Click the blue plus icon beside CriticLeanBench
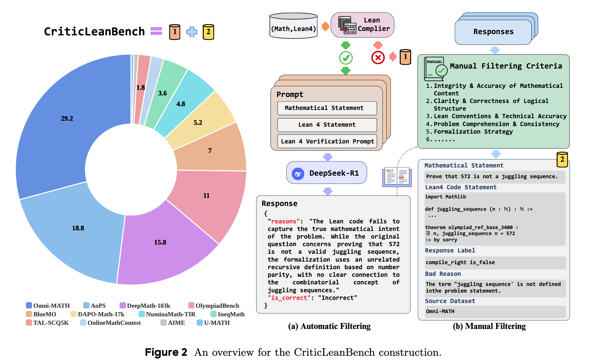 [192, 32]
